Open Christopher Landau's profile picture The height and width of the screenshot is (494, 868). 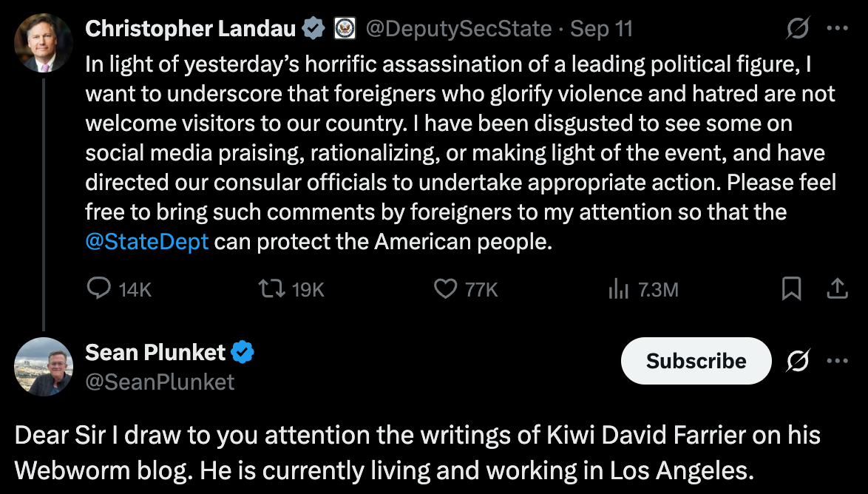tap(43, 42)
